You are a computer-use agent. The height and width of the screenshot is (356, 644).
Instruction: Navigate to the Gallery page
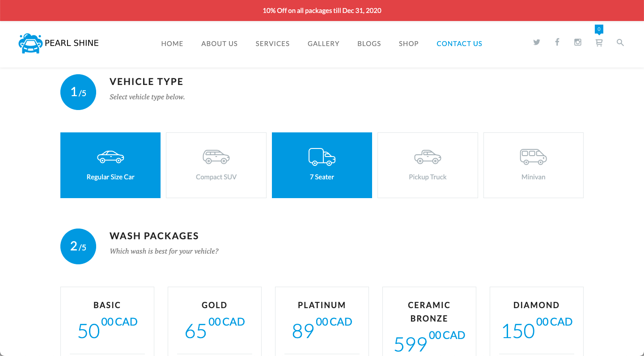323,44
